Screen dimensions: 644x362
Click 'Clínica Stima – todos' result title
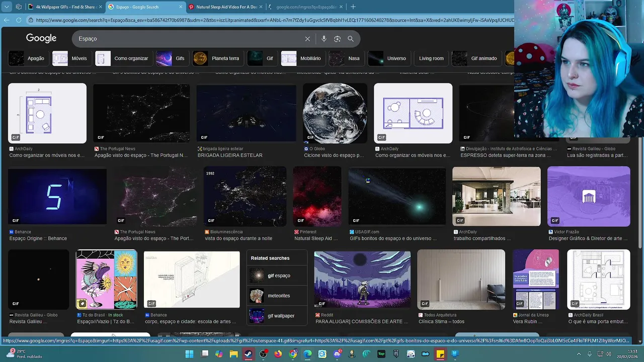(x=441, y=321)
